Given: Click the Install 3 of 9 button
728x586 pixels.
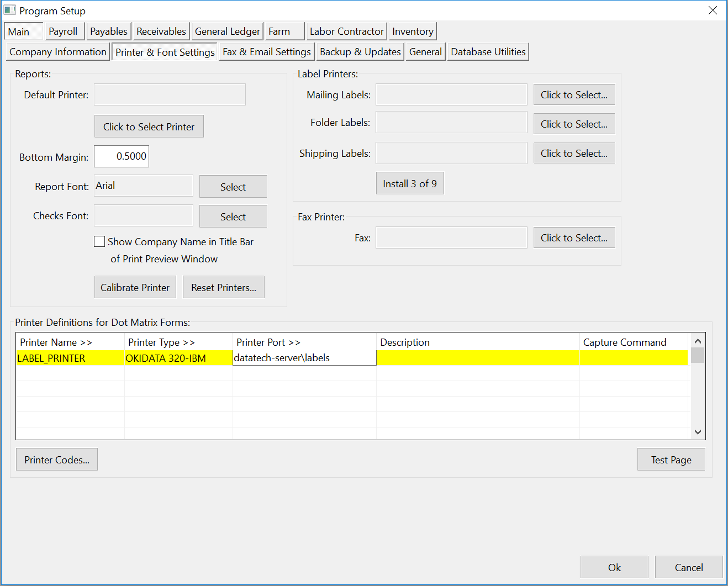Looking at the screenshot, I should (x=409, y=184).
